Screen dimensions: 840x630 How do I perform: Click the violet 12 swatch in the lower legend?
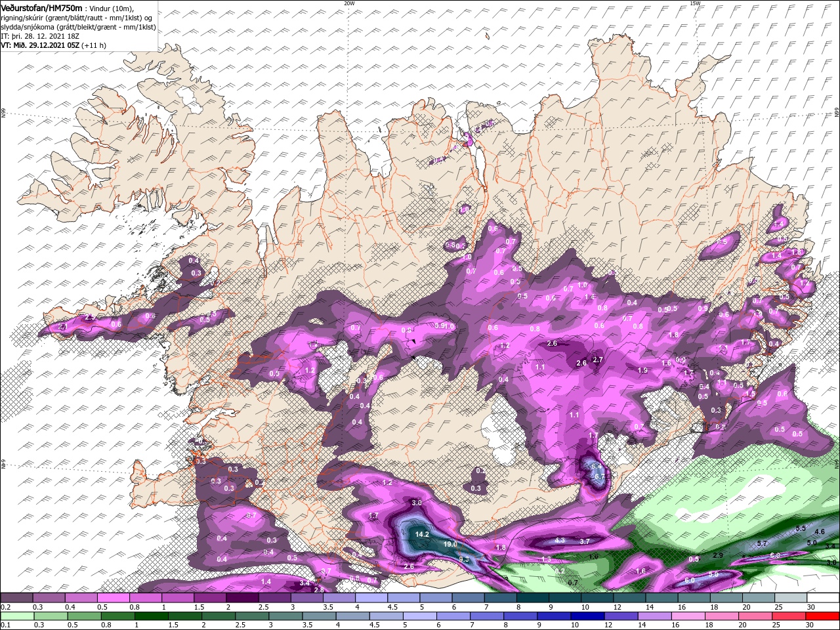point(620,616)
